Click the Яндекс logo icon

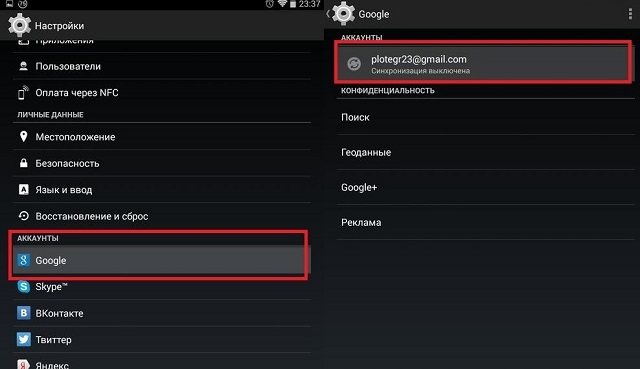click(x=24, y=364)
